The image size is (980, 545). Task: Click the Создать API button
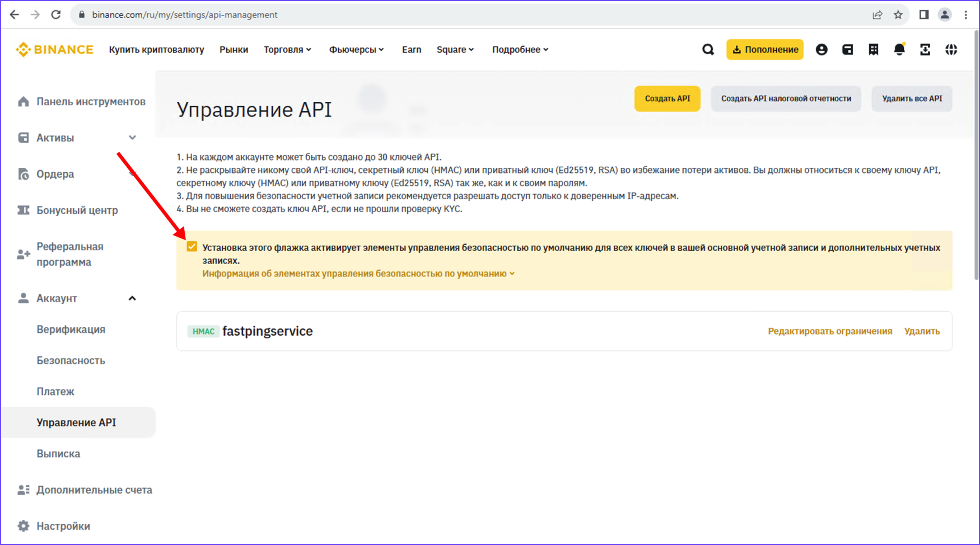coord(667,98)
